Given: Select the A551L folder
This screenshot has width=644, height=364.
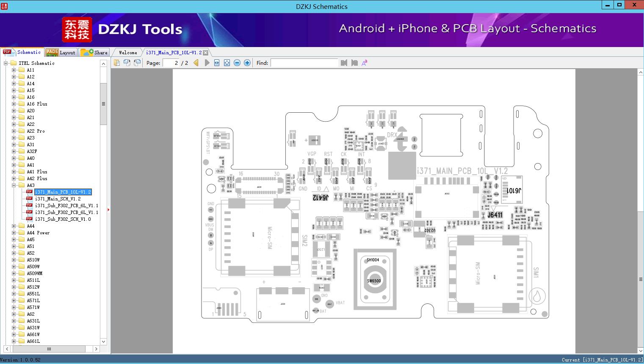Looking at the screenshot, I should (x=33, y=294).
